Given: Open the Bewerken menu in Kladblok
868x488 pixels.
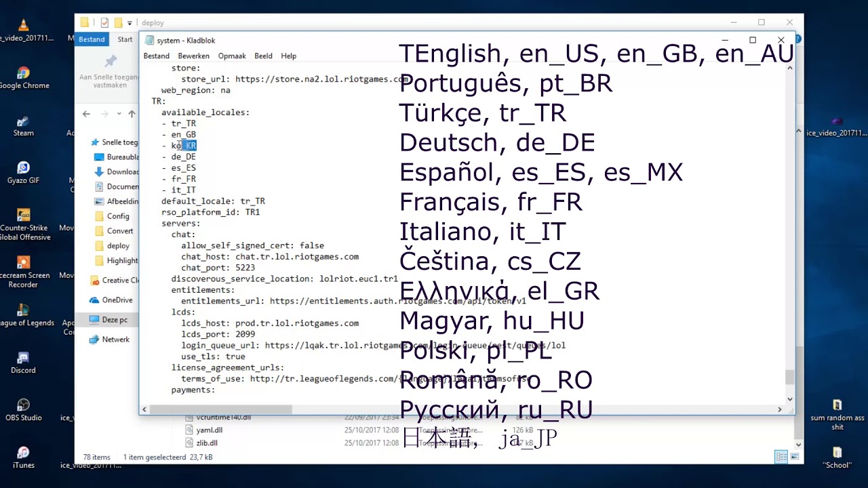Looking at the screenshot, I should (x=194, y=56).
